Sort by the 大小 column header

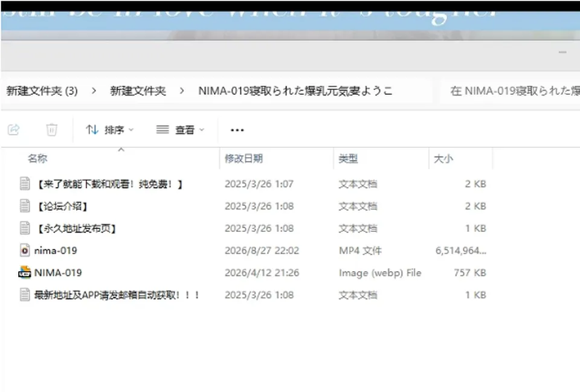[x=443, y=159]
